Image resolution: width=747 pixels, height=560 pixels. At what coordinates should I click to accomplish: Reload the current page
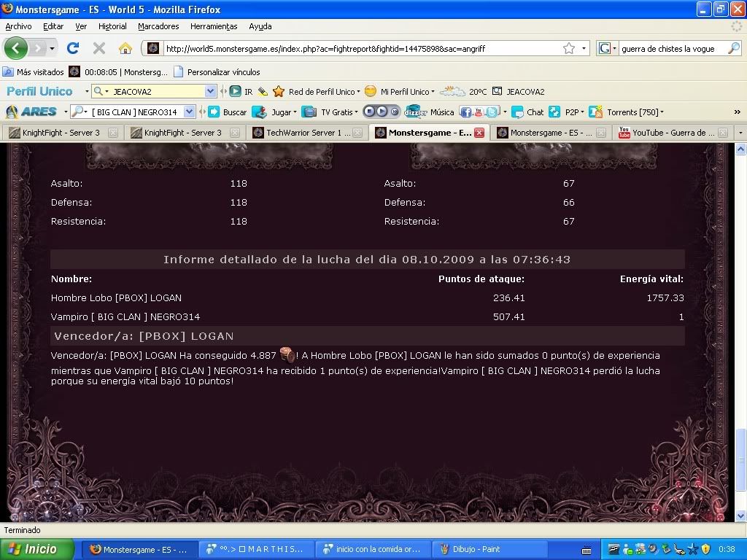72,49
